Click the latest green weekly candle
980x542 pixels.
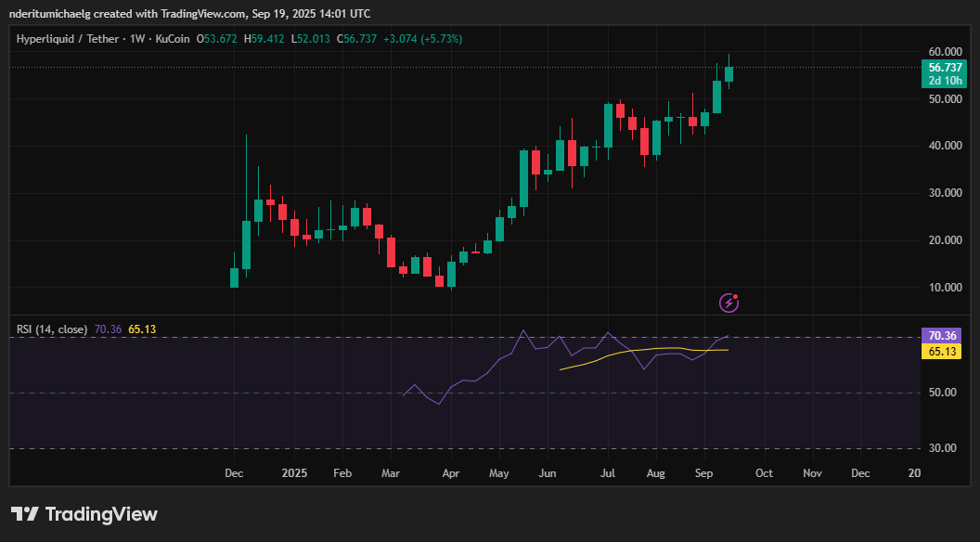pos(729,73)
